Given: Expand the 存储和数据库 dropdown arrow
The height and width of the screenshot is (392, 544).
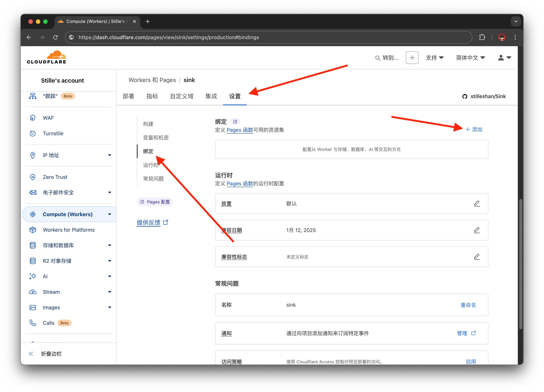Looking at the screenshot, I should coord(110,246).
